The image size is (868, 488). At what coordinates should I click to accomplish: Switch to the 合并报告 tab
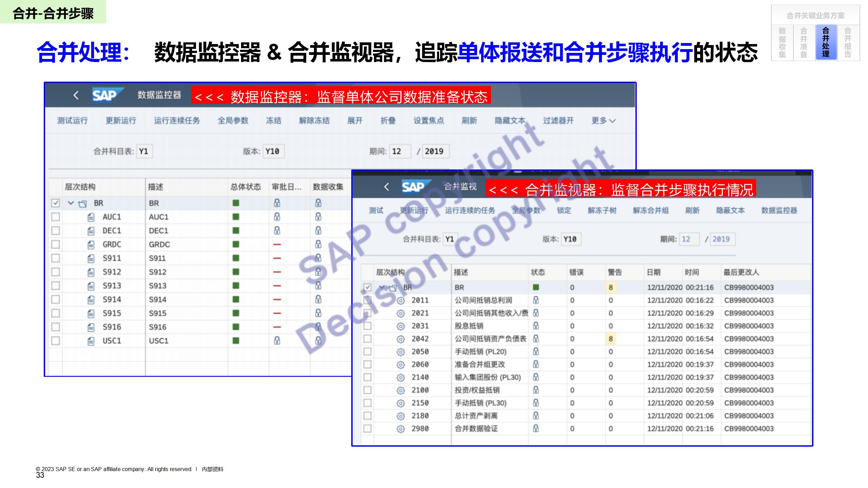(x=848, y=42)
